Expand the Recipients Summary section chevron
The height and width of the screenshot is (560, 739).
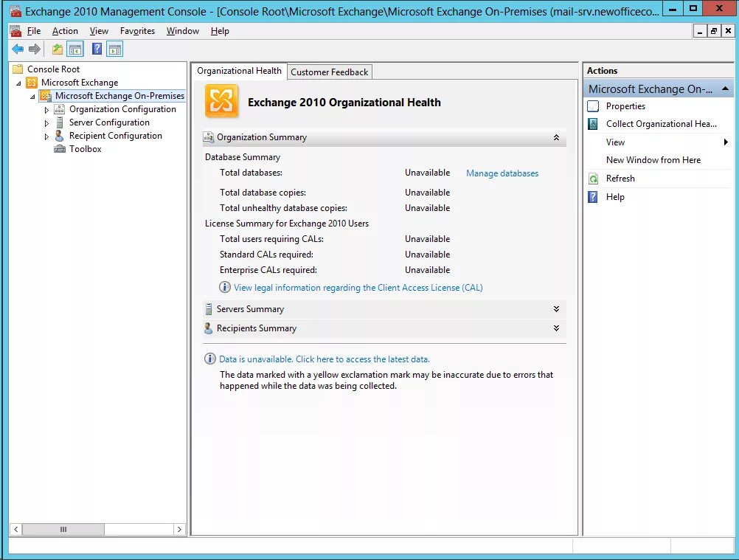point(556,328)
